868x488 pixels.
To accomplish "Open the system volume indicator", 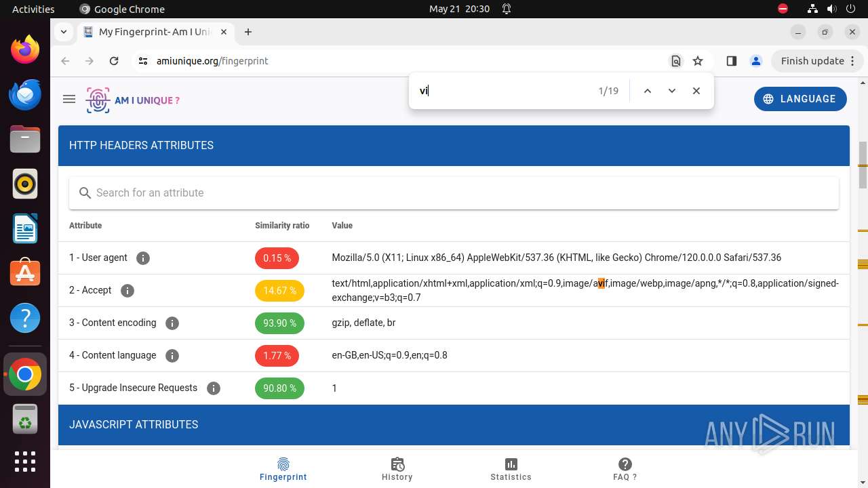I will [x=832, y=9].
